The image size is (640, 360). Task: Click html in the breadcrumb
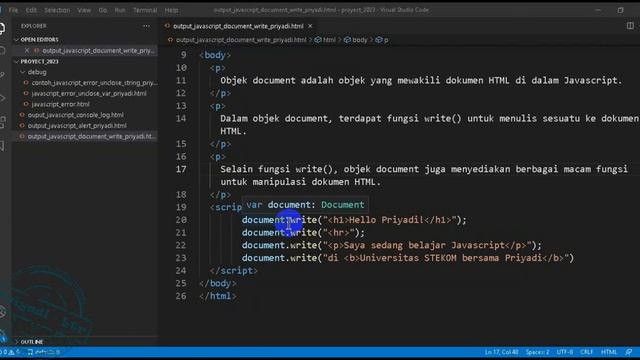[x=329, y=40]
